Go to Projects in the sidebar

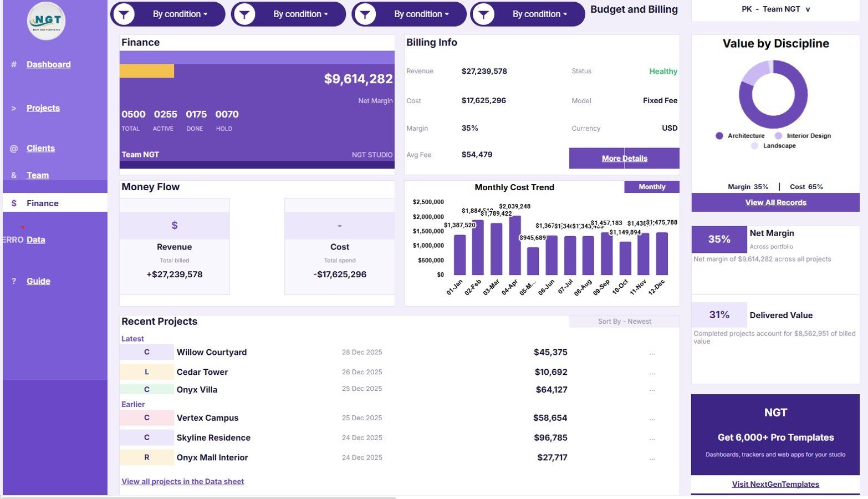point(43,108)
